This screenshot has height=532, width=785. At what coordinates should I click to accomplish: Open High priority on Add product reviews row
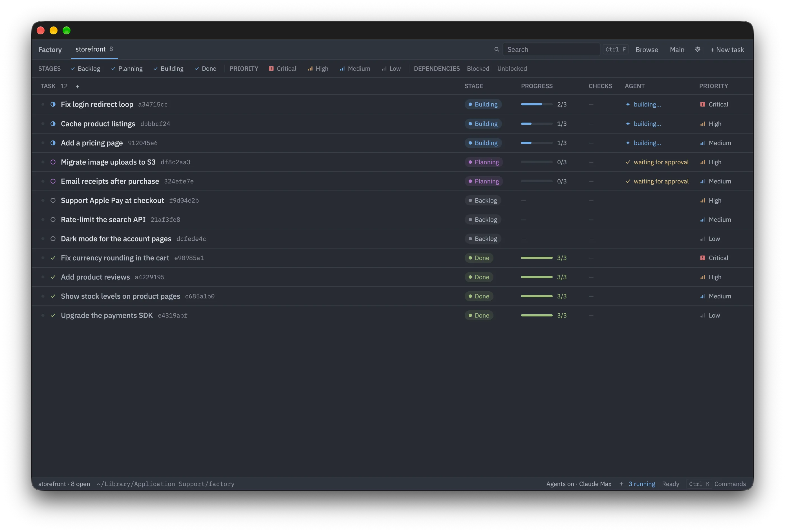point(711,277)
